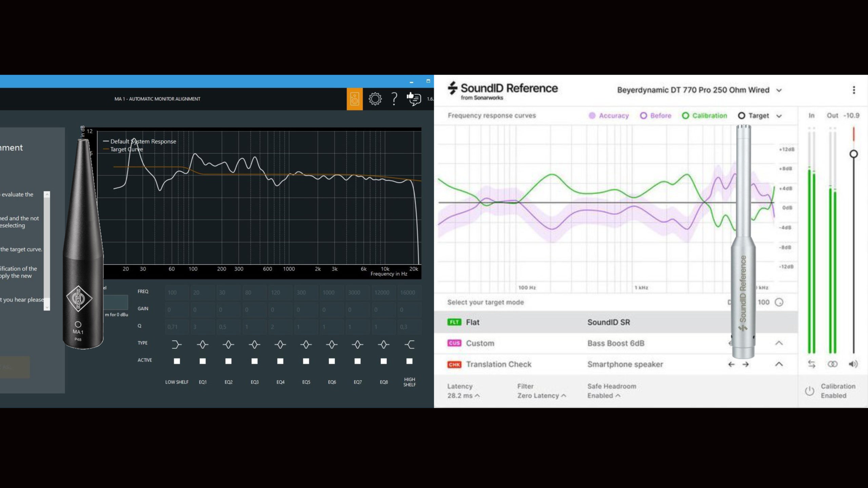Click the speaker volume icon in SoundID
Screen dimensions: 868x488
click(x=853, y=364)
